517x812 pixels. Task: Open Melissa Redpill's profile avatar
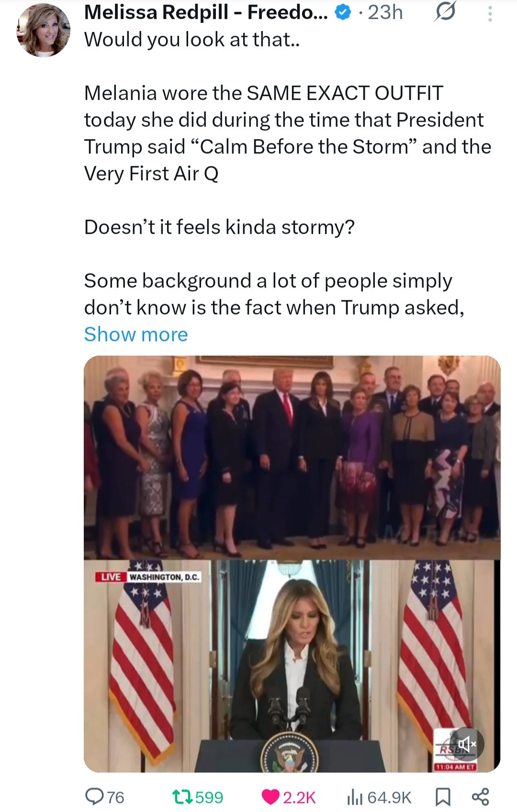[x=44, y=31]
